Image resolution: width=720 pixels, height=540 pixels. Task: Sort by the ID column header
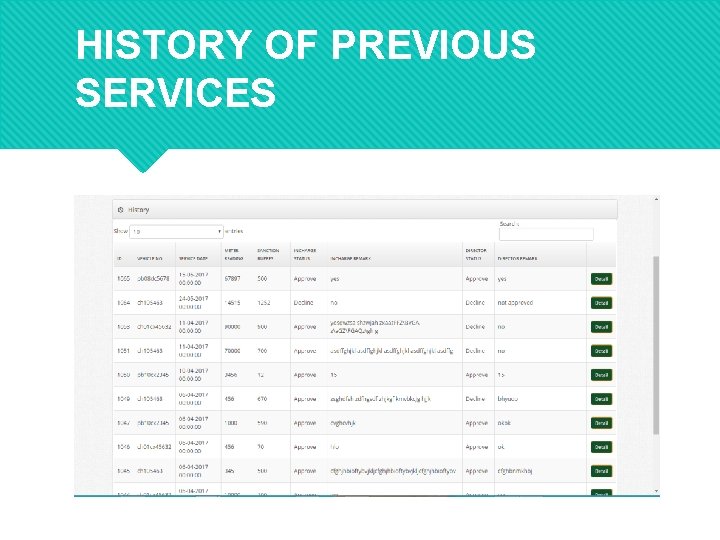click(120, 259)
